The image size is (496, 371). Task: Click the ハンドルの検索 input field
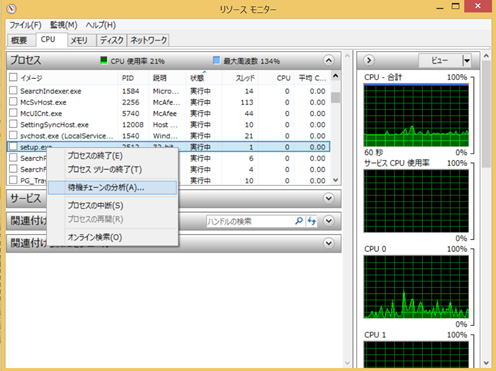point(250,221)
